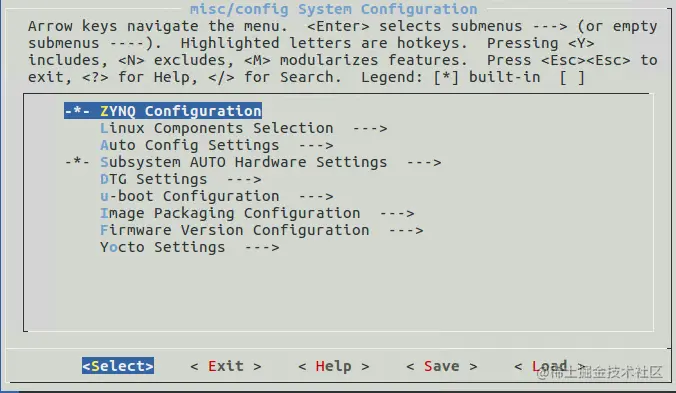
Task: Toggle the -*- marker beside ZYNQ Configuration
Action: (x=78, y=111)
